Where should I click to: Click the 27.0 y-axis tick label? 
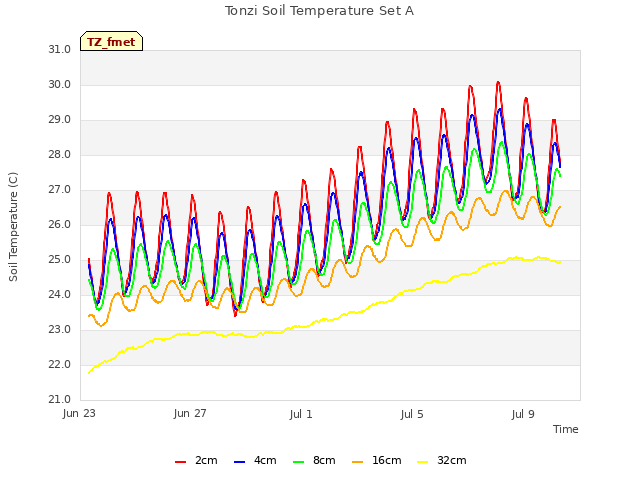(60, 190)
